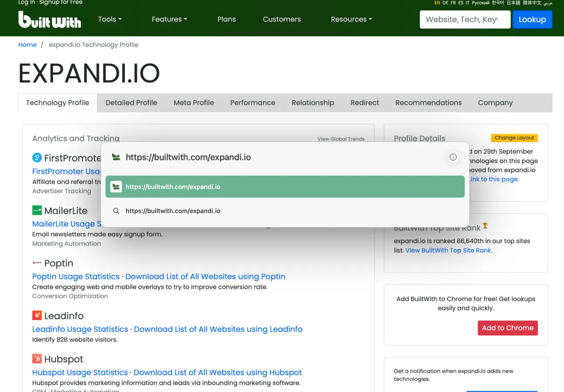This screenshot has height=392, width=564.
Task: Select the Relationship tab
Action: (313, 103)
